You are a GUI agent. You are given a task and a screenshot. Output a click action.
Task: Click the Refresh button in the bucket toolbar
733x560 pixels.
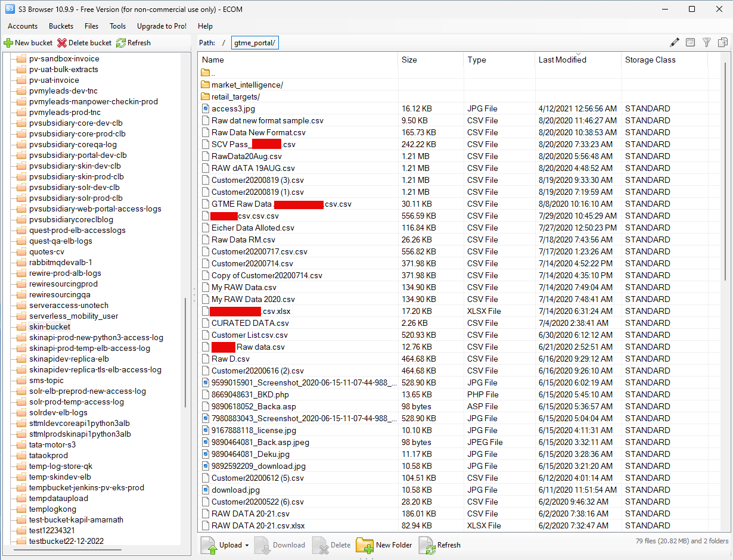133,43
